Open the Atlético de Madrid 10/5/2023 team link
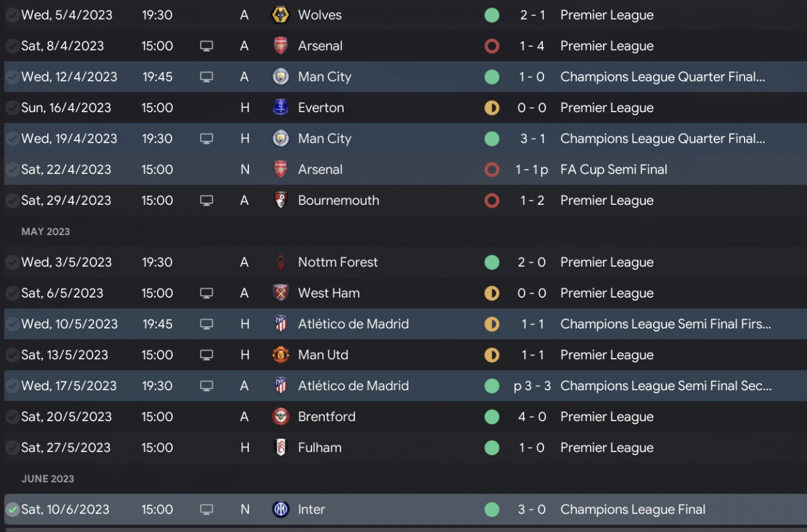The height and width of the screenshot is (532, 807). click(353, 324)
